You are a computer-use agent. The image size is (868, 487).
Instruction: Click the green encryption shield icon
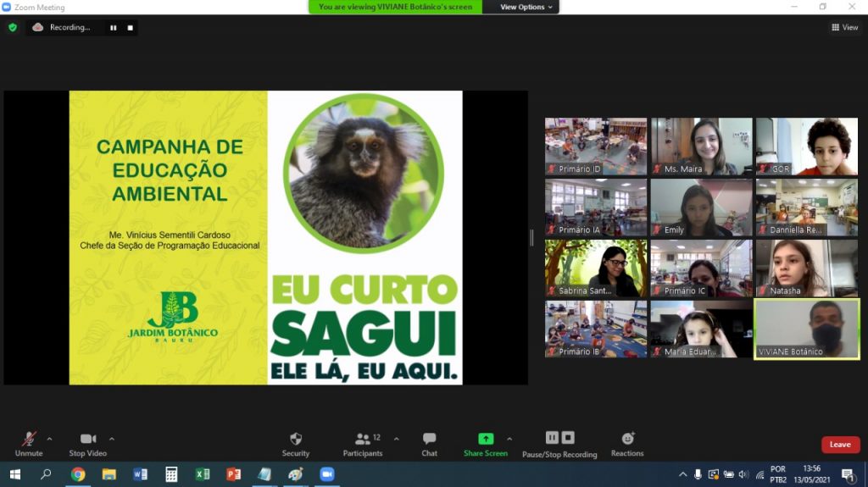pyautogui.click(x=13, y=27)
